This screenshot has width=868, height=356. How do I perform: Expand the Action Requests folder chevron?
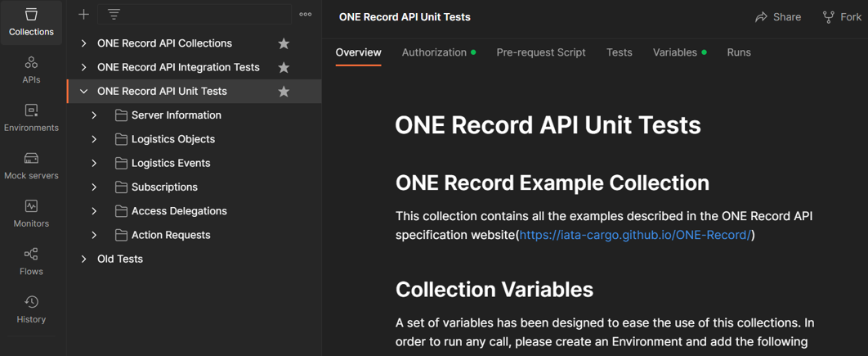(x=94, y=235)
